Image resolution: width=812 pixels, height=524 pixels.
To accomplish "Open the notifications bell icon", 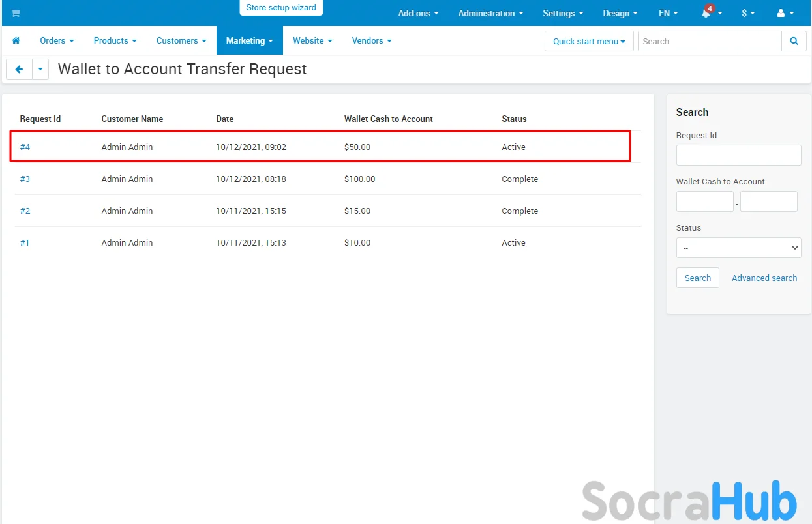I will click(x=707, y=13).
